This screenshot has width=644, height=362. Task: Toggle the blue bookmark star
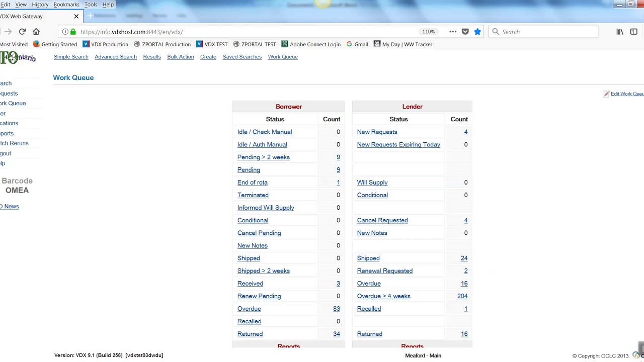click(x=477, y=32)
